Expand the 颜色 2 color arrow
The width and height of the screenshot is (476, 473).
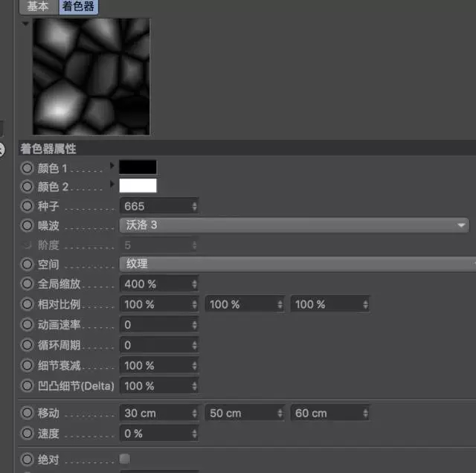(x=112, y=184)
